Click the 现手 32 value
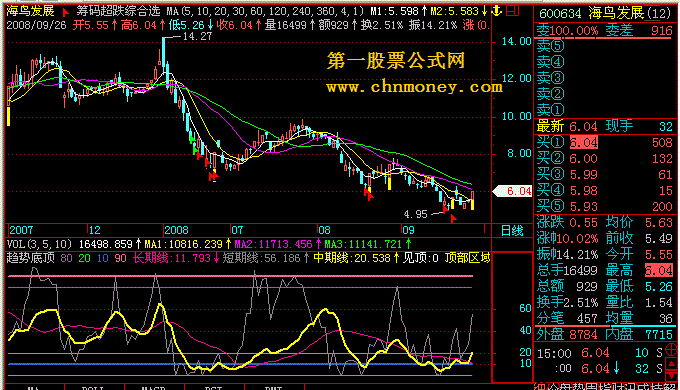Image resolution: width=680 pixels, height=390 pixels. (x=639, y=126)
